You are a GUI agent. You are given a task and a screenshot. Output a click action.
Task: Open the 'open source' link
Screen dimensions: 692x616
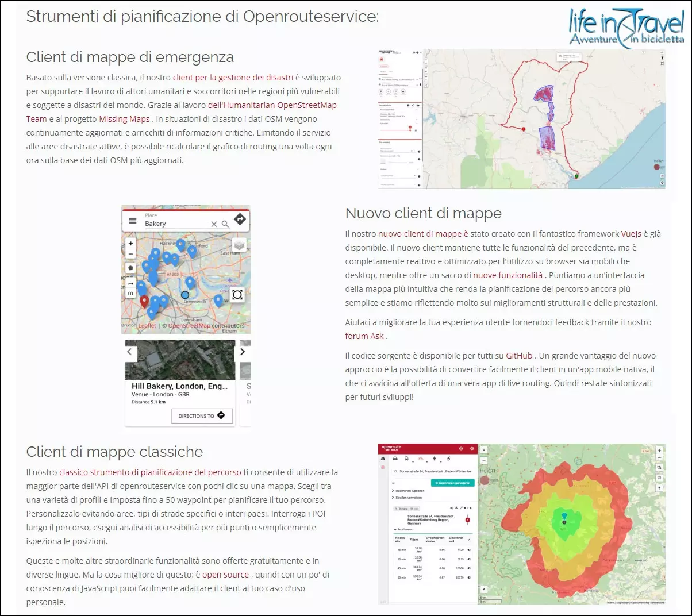(225, 575)
